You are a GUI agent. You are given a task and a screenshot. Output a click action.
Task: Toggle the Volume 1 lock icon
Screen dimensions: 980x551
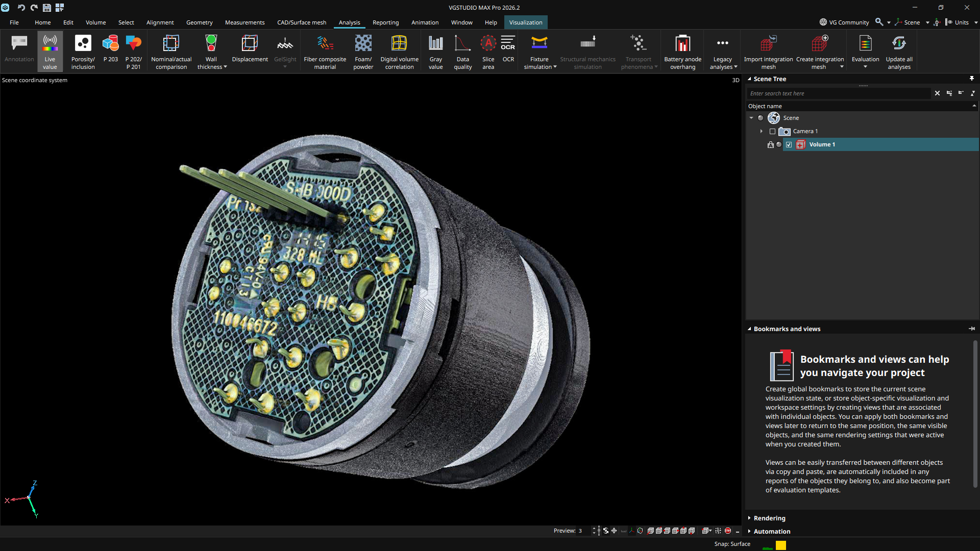point(771,145)
